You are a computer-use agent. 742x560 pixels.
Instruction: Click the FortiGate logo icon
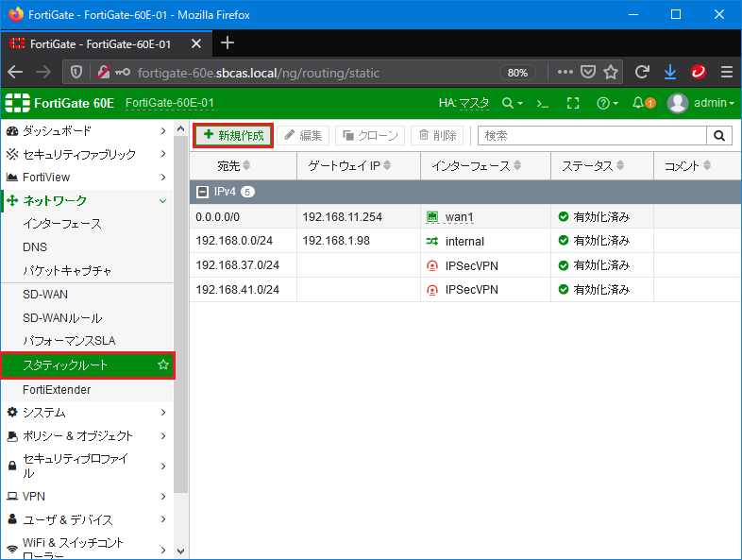17,103
